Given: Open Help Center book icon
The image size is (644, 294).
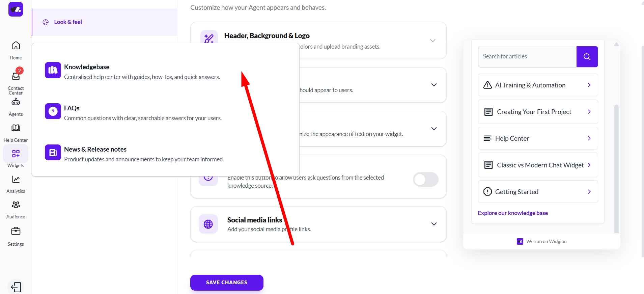Looking at the screenshot, I should (x=16, y=128).
